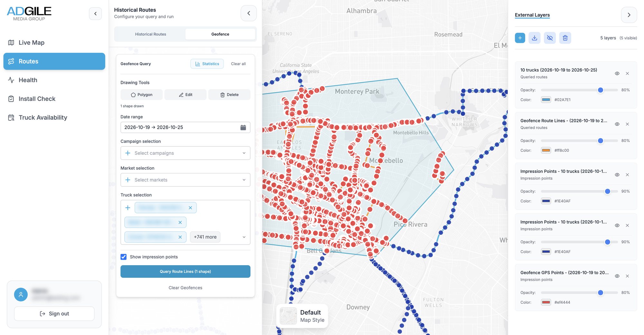Viewport: 644px width, 335px height.
Task: Toggle visibility of Geofence Route Lines layer
Action: pos(617,124)
